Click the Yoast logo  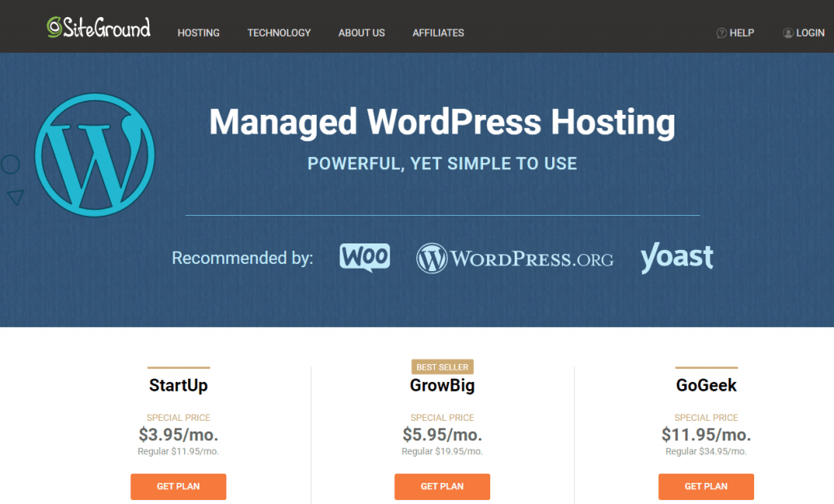[677, 257]
